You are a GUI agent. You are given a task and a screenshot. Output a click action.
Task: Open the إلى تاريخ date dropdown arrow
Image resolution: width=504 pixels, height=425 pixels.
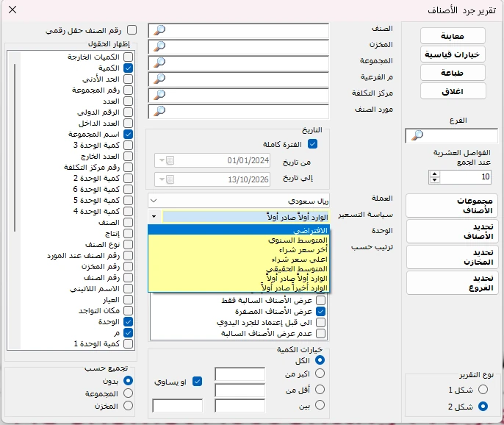pos(162,179)
